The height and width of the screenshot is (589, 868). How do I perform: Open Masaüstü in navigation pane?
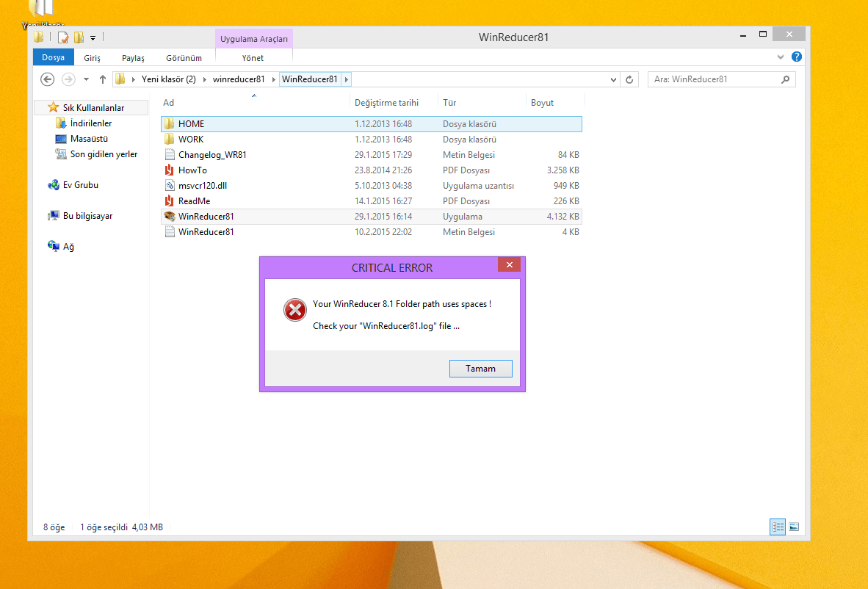point(89,138)
